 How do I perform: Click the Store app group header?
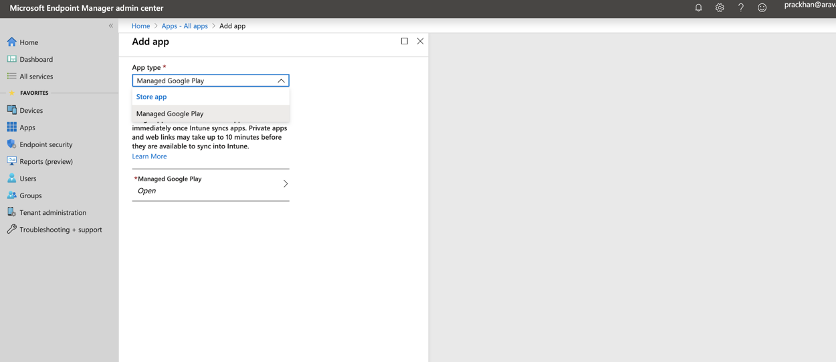(152, 97)
